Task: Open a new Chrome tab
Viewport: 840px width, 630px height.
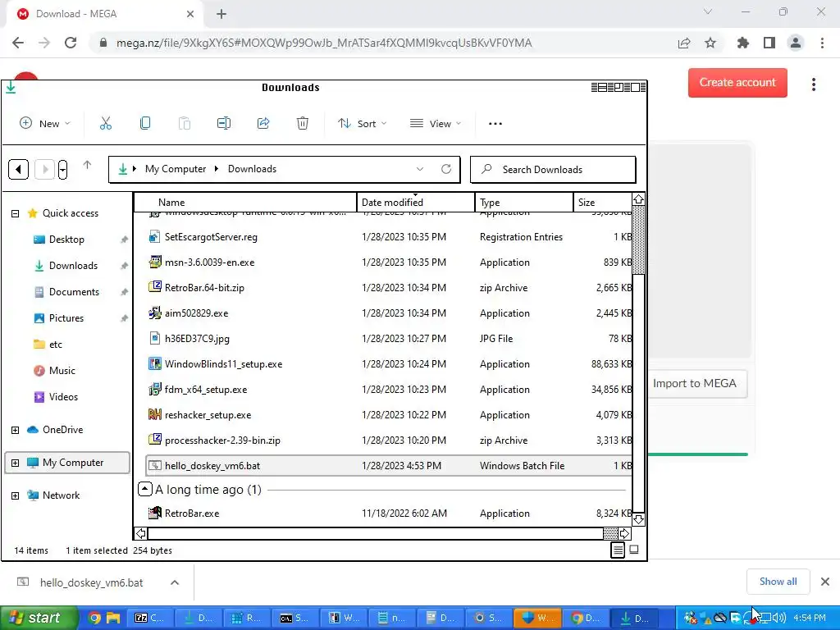Action: coord(221,15)
